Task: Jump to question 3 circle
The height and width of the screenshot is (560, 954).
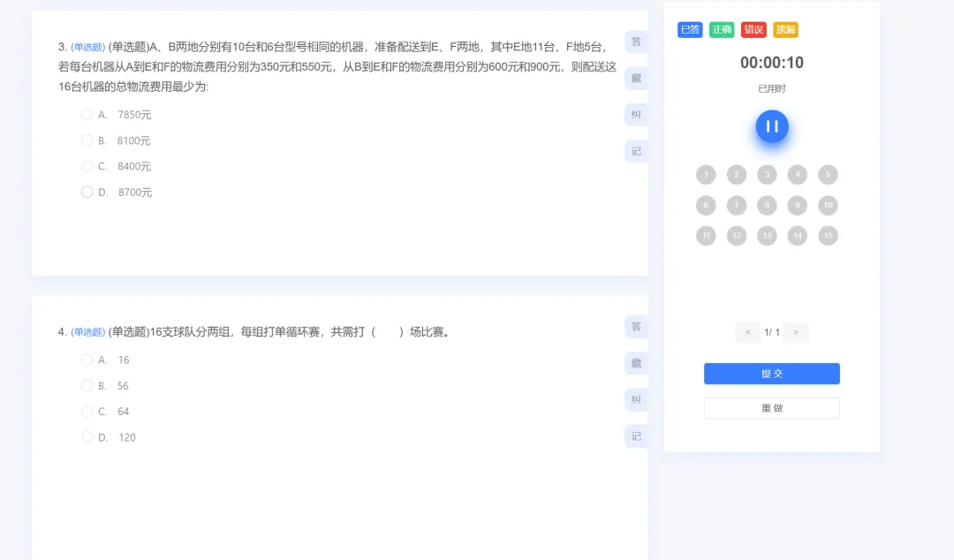Action: click(767, 175)
